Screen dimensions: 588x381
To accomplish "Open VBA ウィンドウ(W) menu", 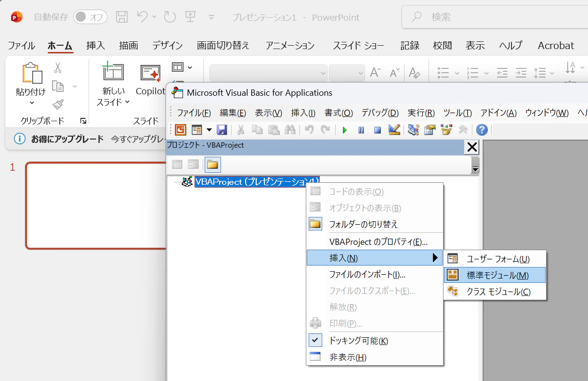I will [x=547, y=113].
